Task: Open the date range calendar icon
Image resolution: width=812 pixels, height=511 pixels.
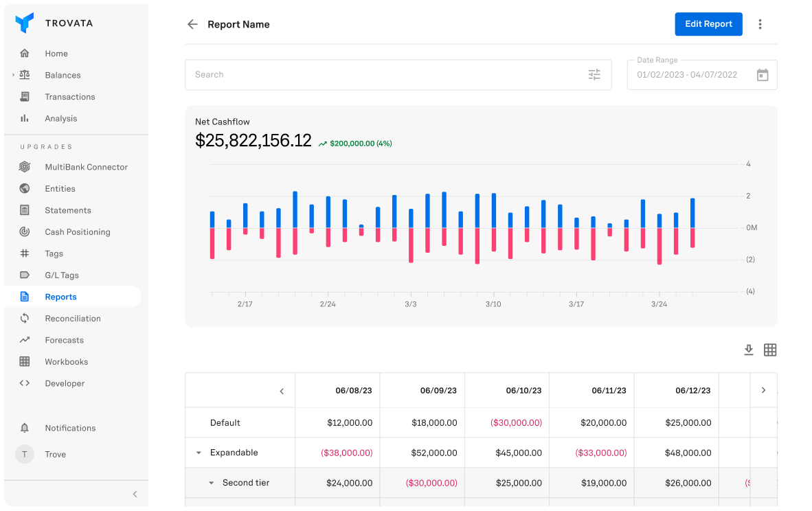Action: (x=763, y=75)
